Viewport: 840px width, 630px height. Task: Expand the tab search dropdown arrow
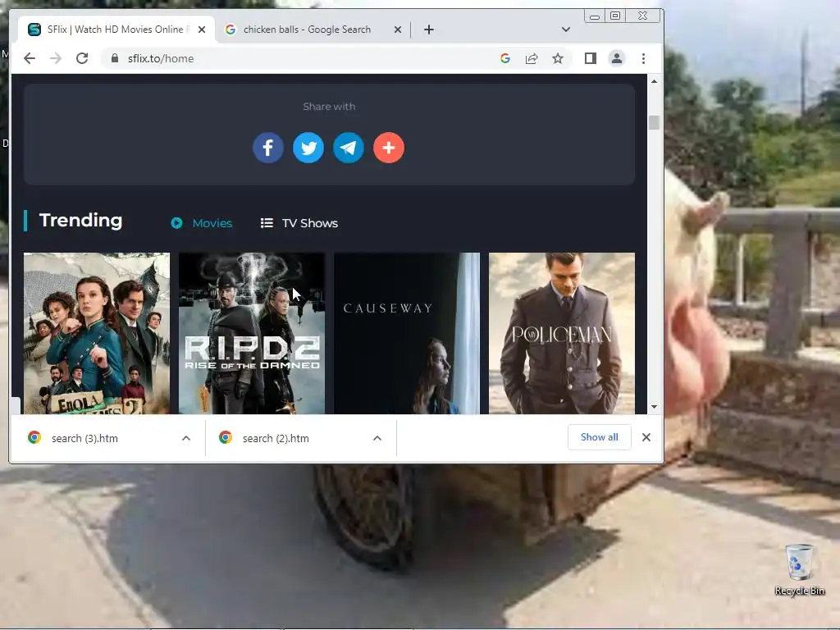(566, 30)
